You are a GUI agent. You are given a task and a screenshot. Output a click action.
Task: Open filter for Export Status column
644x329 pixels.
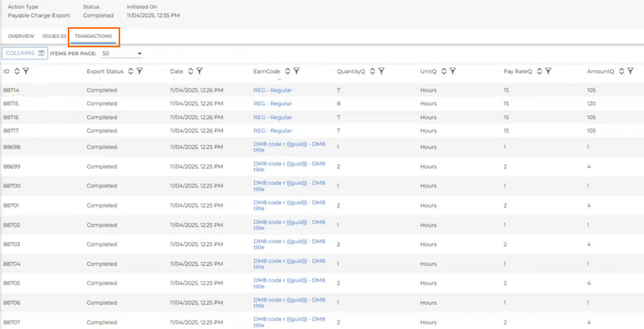139,71
